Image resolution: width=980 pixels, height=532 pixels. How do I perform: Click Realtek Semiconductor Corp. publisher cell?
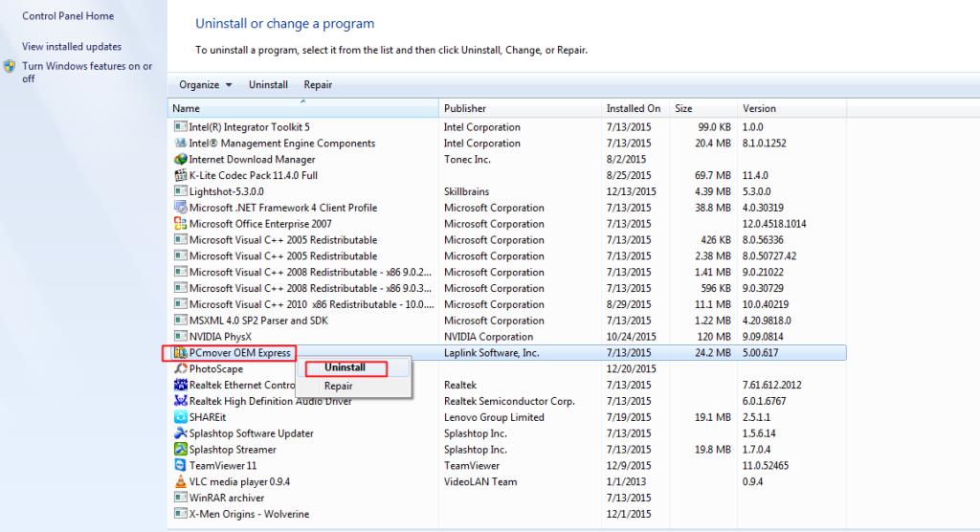[509, 401]
